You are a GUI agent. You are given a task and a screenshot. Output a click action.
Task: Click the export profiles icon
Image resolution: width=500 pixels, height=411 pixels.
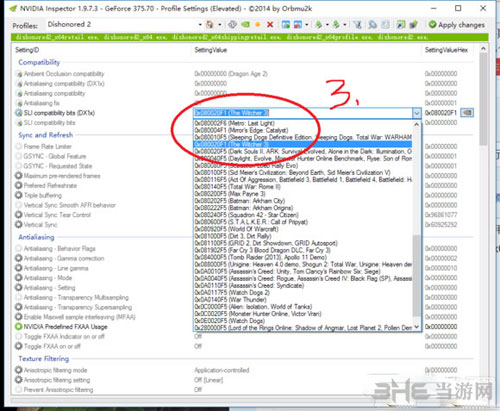[319, 24]
